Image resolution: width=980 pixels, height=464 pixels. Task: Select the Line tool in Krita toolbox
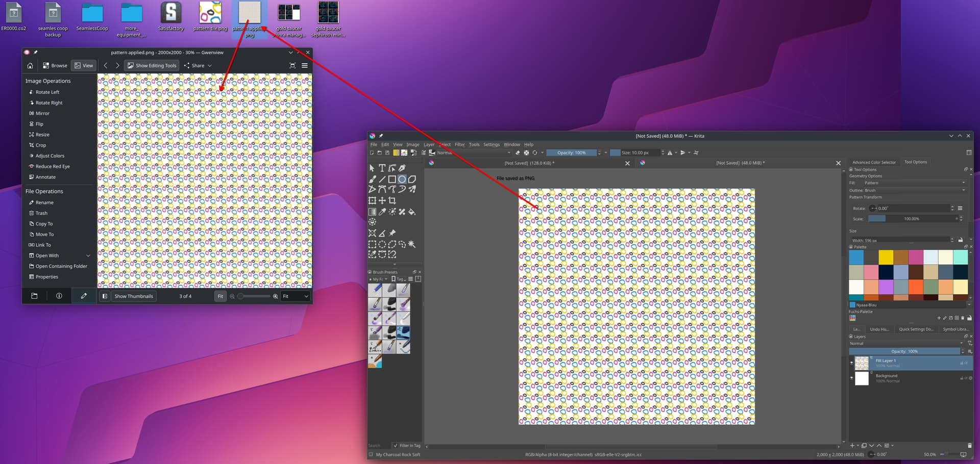point(382,179)
